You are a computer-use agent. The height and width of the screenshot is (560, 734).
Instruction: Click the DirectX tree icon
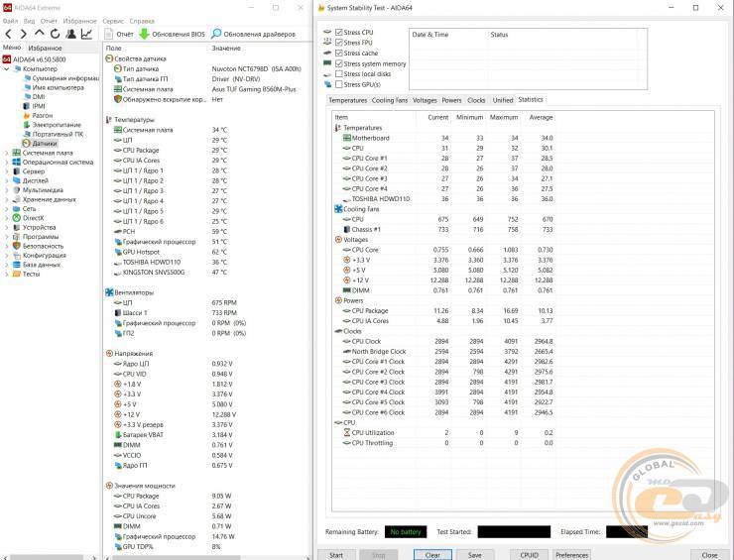[x=17, y=218]
